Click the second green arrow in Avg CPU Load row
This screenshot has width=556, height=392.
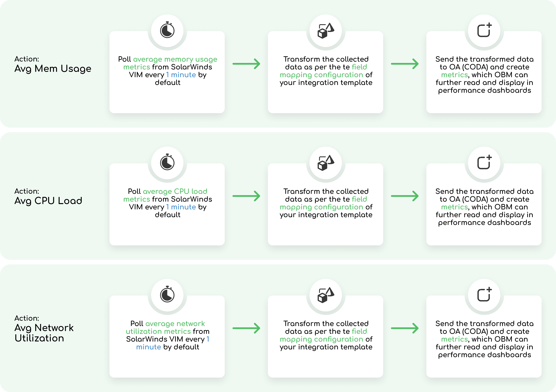pos(405,196)
